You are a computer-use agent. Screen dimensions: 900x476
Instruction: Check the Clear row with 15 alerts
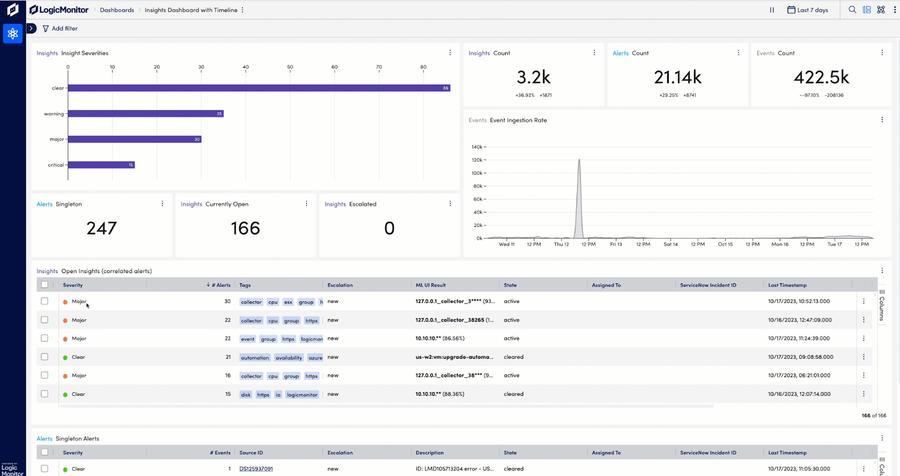tap(44, 394)
